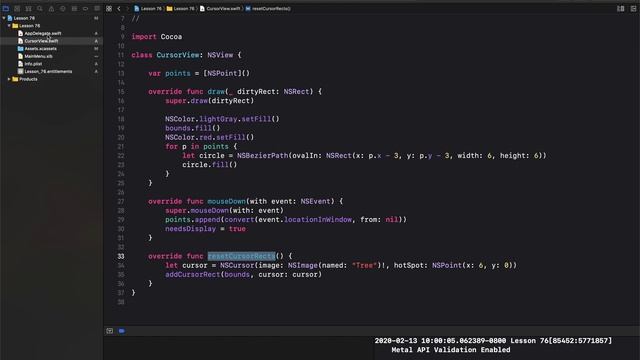
Task: Collapse the Lesson 76 group folder
Action: (9, 26)
